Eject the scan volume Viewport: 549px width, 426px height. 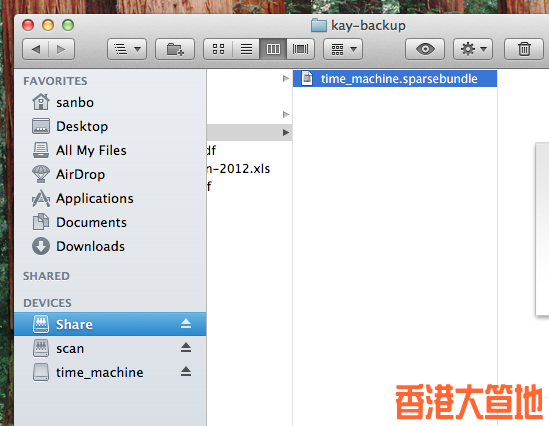186,348
